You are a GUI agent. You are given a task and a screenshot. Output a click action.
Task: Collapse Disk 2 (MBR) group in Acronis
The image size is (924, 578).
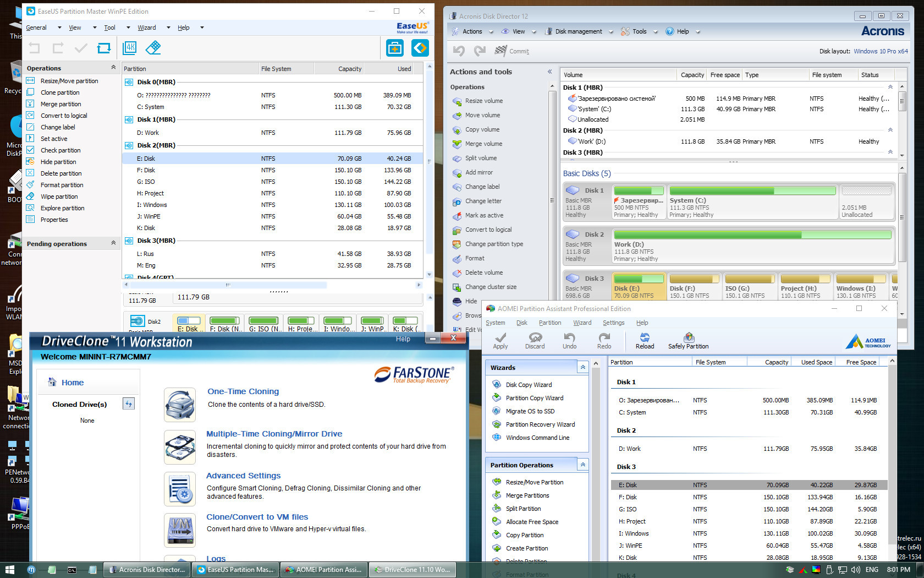[x=890, y=130]
